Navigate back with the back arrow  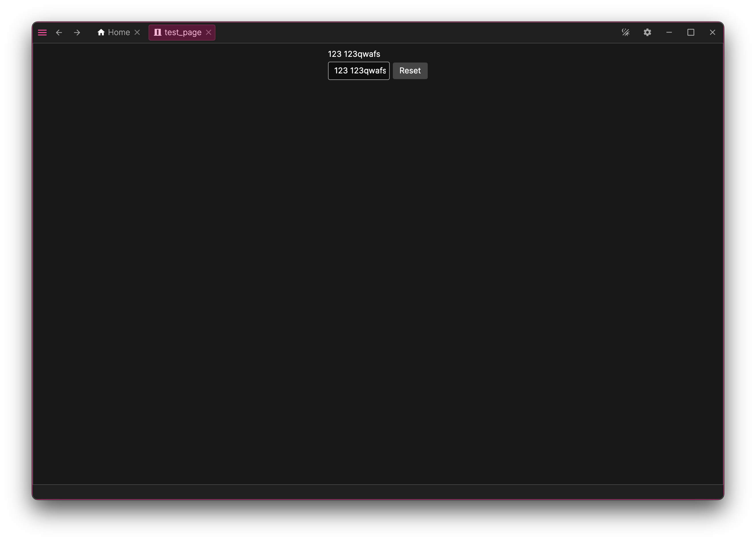click(59, 32)
